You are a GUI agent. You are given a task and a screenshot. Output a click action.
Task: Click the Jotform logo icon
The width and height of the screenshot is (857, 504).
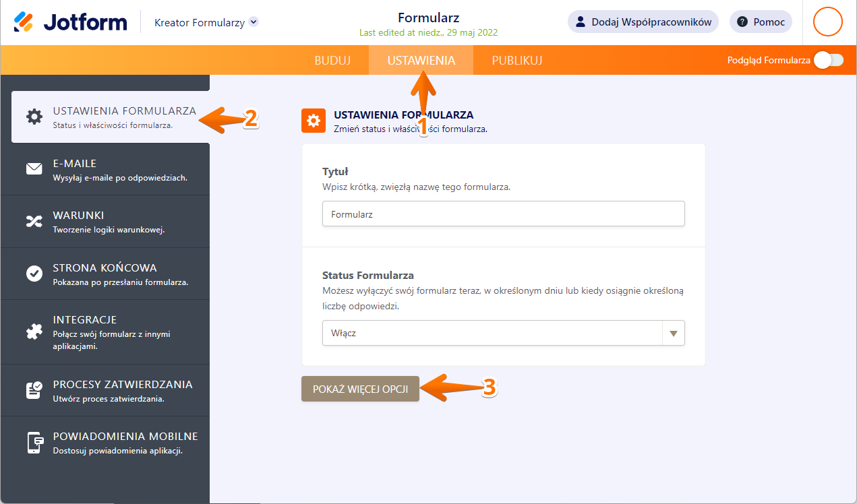click(24, 22)
